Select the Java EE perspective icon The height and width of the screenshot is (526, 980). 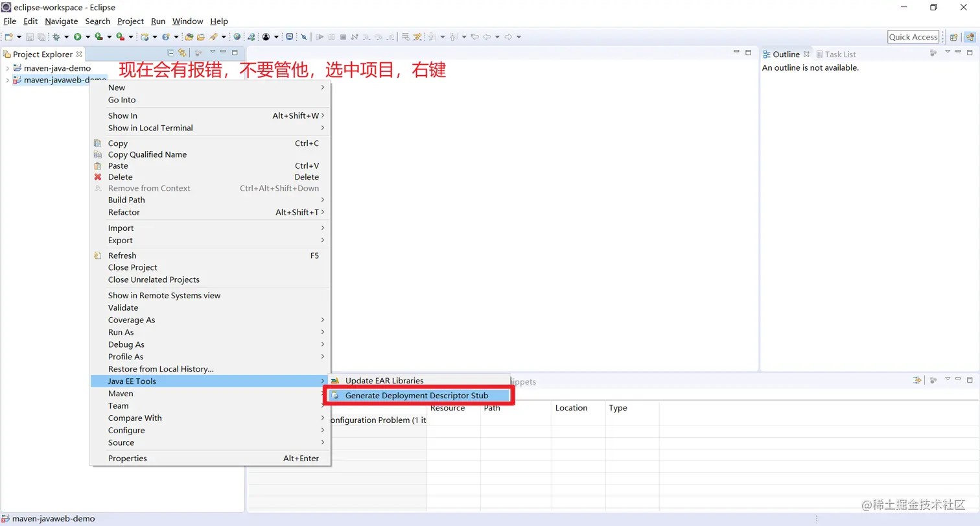point(969,37)
